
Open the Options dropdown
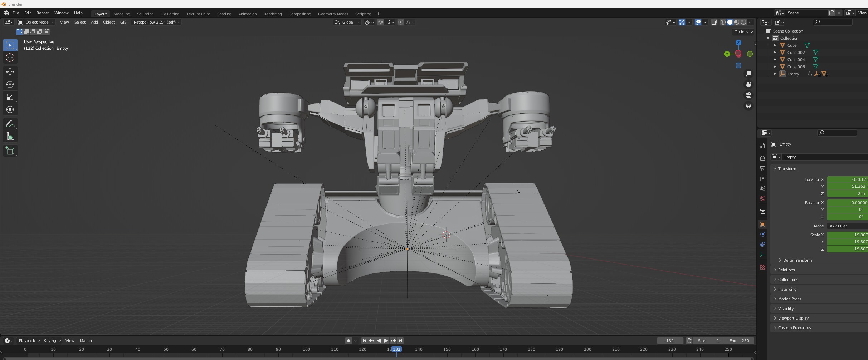point(743,32)
